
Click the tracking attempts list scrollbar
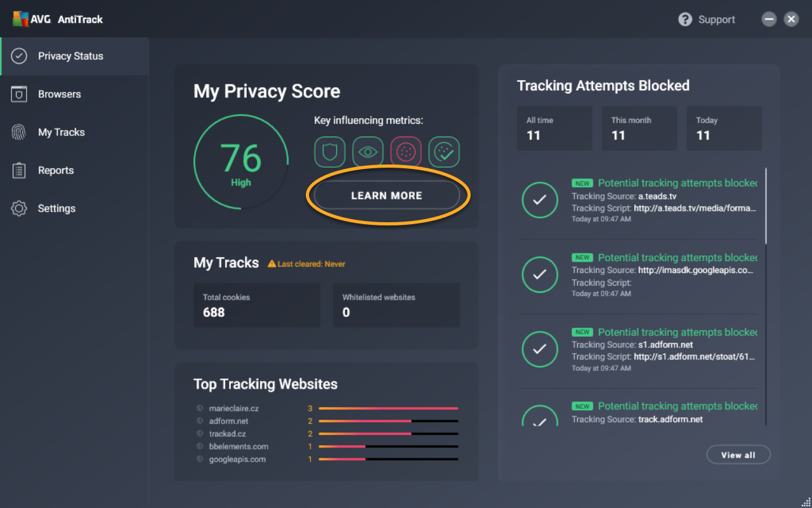point(766,206)
